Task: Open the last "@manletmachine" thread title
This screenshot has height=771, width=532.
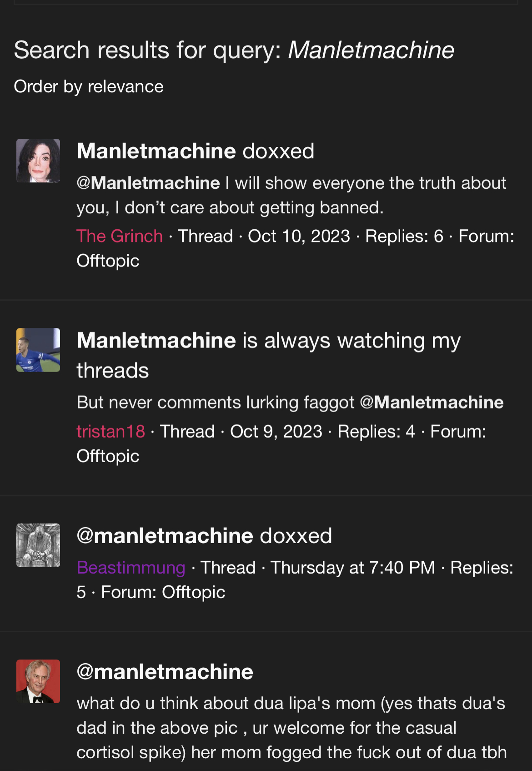Action: (x=165, y=672)
